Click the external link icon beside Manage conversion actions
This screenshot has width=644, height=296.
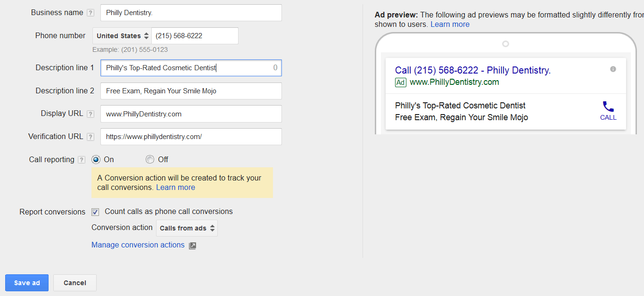coord(192,246)
